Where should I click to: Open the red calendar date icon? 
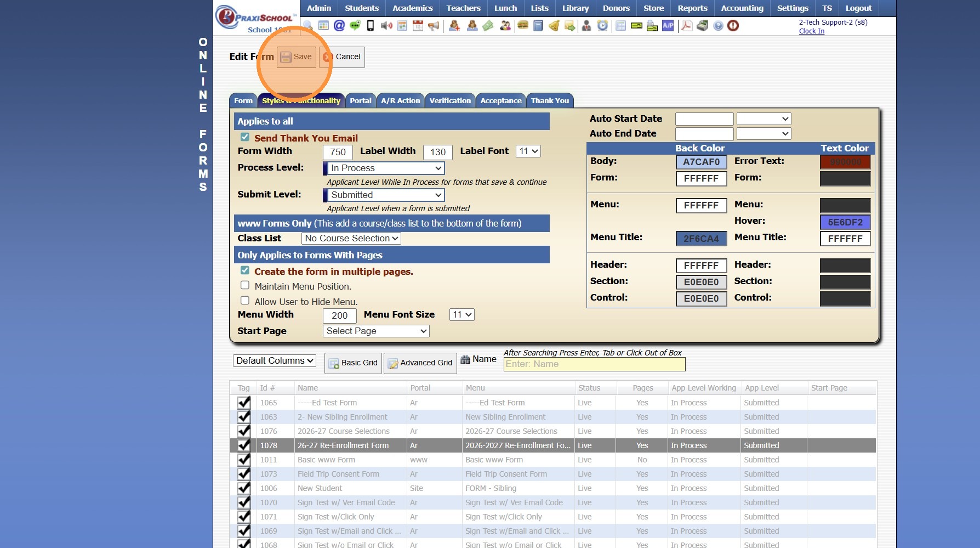point(418,25)
